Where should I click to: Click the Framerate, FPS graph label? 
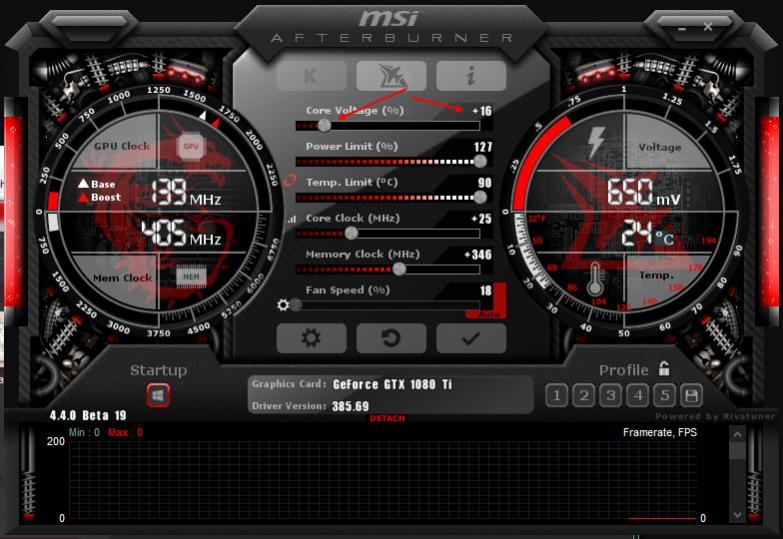(660, 433)
